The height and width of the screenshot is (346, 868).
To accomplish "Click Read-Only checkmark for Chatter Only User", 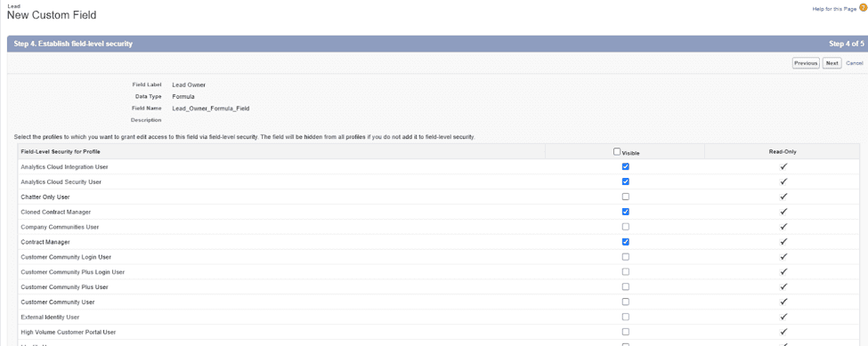I will pyautogui.click(x=783, y=197).
